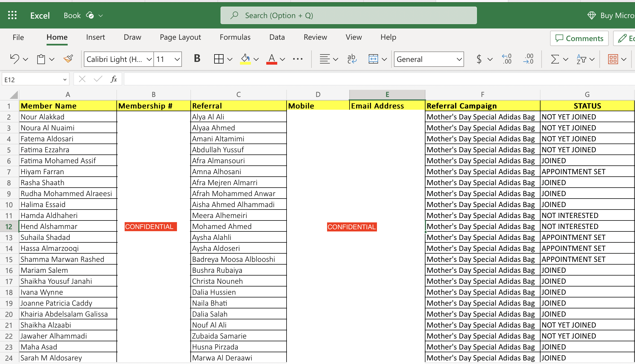Click the Sort and Filter icon
Screen dimensions: 635x364
pyautogui.click(x=581, y=59)
